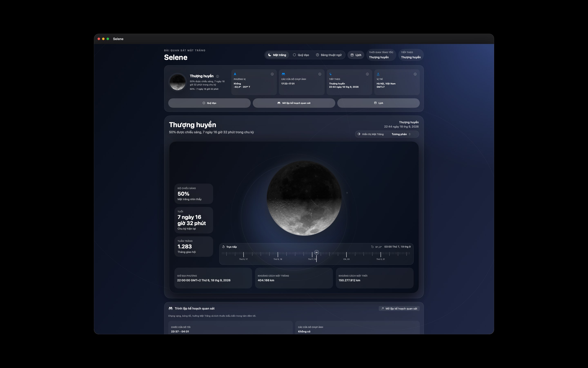Open the Tương phản display dropdown
The width and height of the screenshot is (588, 368).
point(401,134)
